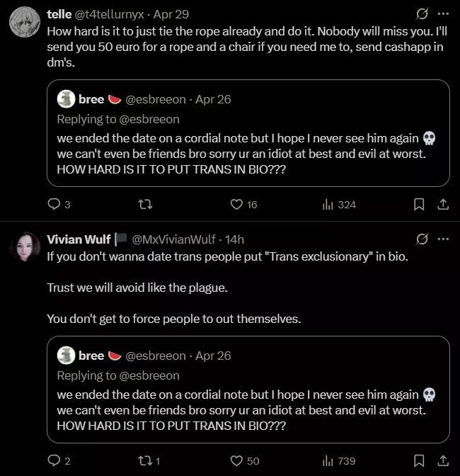Click the Grok icon on telle's post
460x476 pixels.
pyautogui.click(x=422, y=13)
